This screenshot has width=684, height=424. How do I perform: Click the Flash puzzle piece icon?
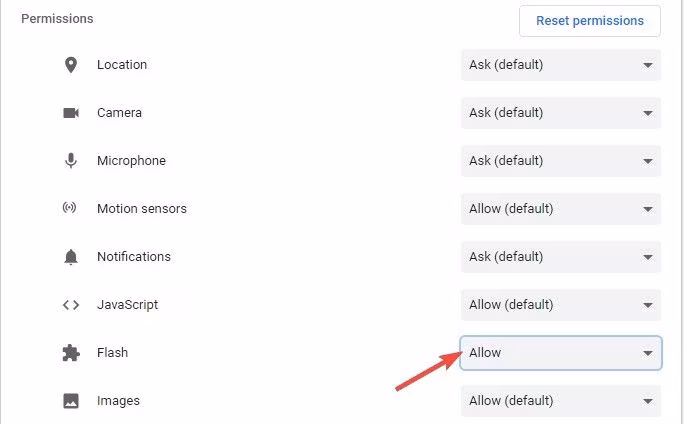point(70,353)
